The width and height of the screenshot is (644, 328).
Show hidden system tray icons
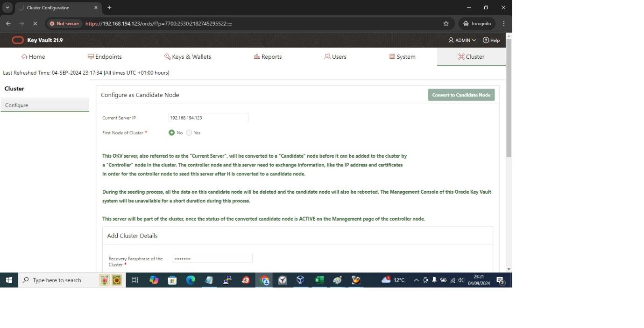pos(416,280)
